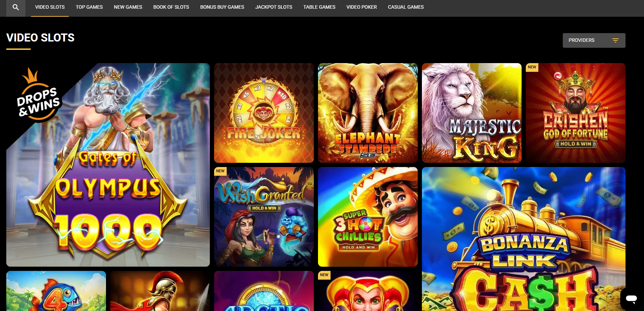The image size is (644, 311).
Task: Open the Video Poker tab
Action: coord(362,7)
